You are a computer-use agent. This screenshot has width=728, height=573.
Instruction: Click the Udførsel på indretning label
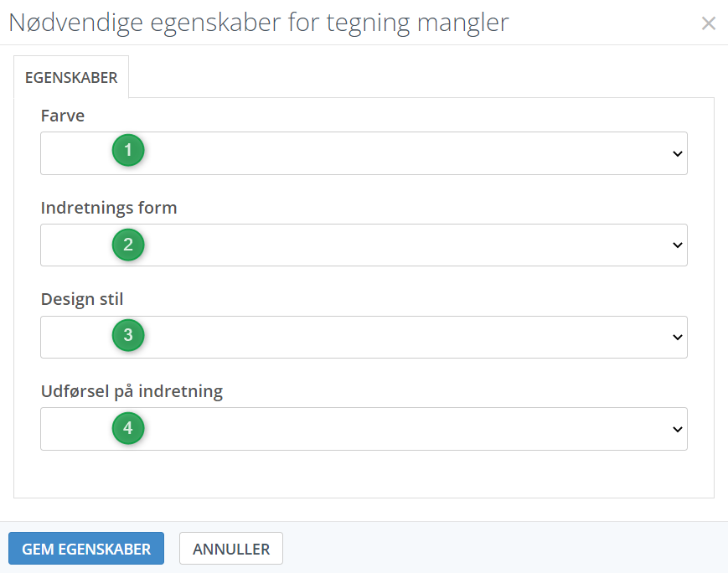132,391
